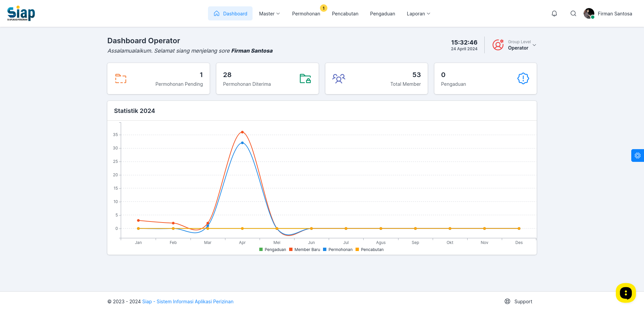The height and width of the screenshot is (311, 644).
Task: Click the Permohonan Diterima locked folder icon
Action: [305, 78]
